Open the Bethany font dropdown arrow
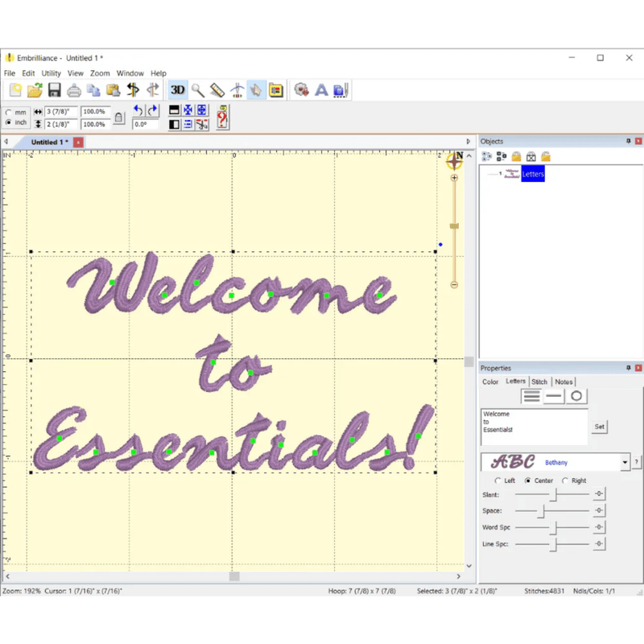The height and width of the screenshot is (644, 644). click(625, 462)
